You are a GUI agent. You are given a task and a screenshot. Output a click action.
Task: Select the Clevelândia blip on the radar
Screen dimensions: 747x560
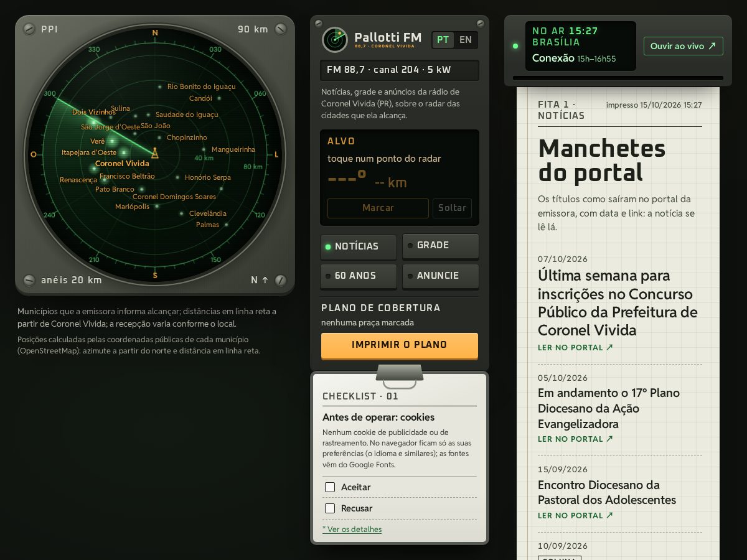click(181, 213)
